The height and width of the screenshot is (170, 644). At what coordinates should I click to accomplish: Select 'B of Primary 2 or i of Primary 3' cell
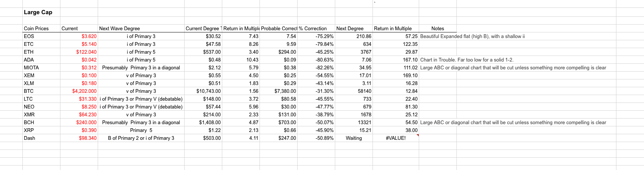pos(141,138)
